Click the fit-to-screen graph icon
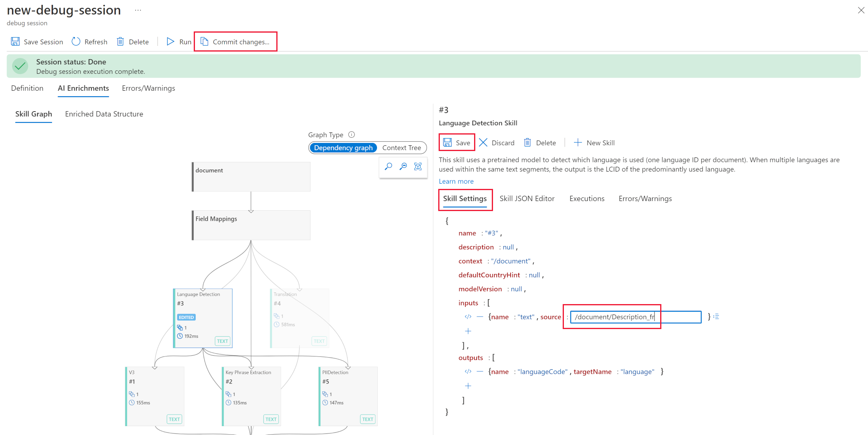 click(418, 166)
